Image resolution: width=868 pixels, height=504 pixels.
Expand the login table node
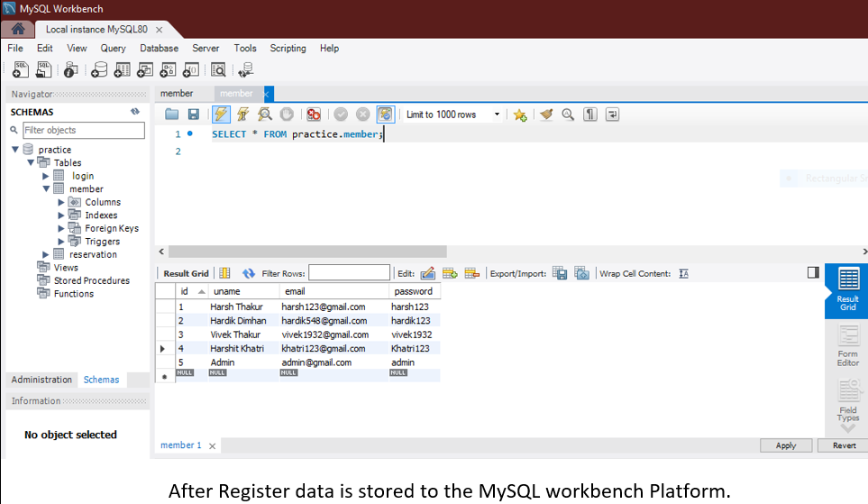(x=46, y=177)
